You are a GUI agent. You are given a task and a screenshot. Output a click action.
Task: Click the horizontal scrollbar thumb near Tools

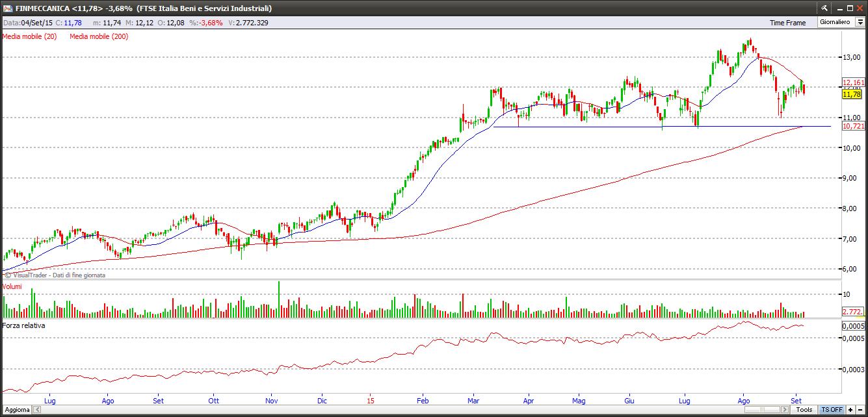(764, 410)
